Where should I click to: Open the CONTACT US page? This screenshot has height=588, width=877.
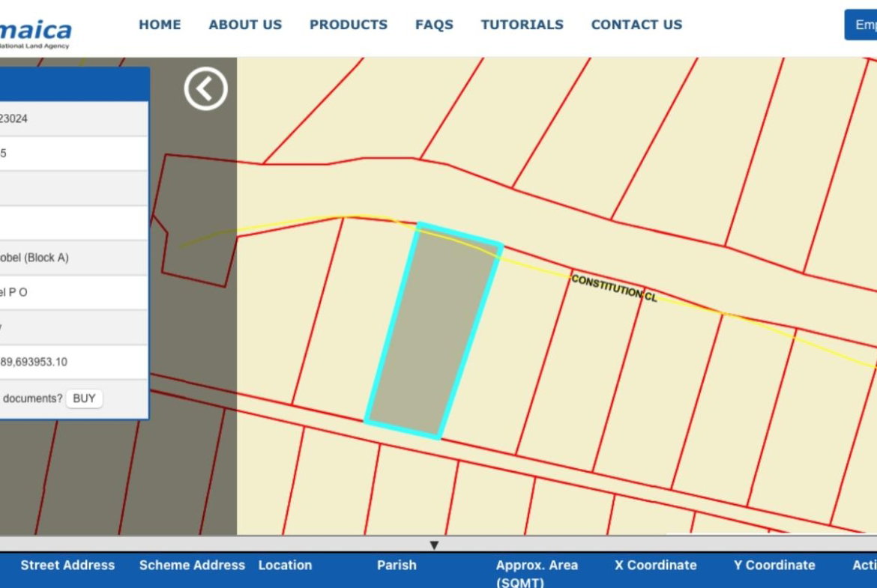point(636,24)
